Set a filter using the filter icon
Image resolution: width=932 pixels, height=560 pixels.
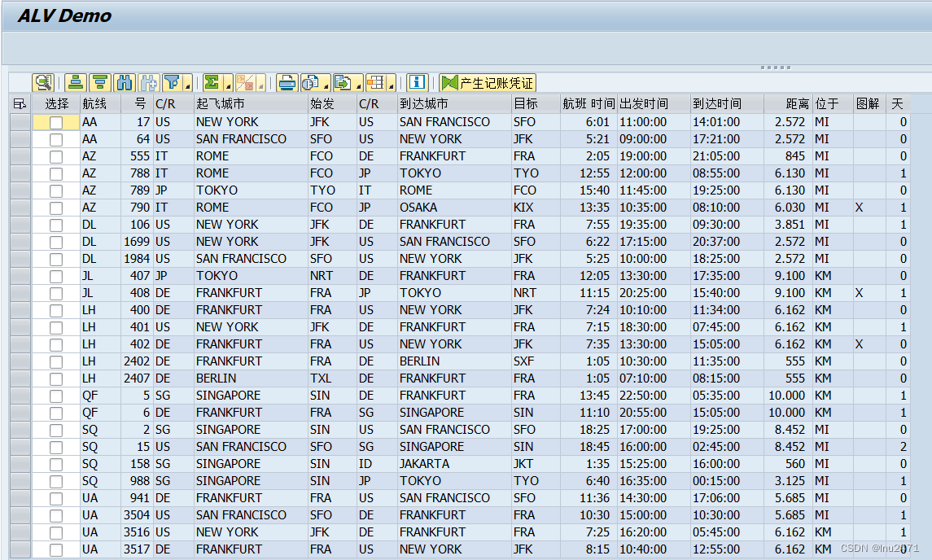[173, 82]
